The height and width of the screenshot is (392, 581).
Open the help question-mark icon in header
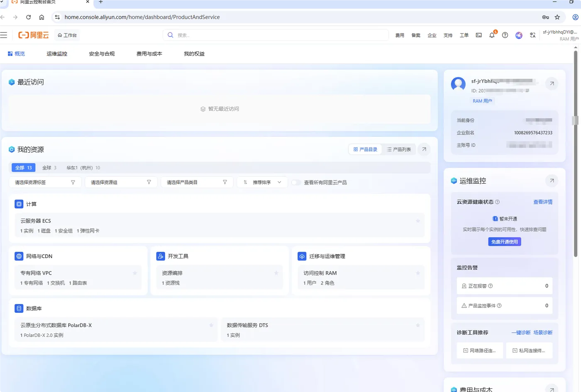coord(505,35)
